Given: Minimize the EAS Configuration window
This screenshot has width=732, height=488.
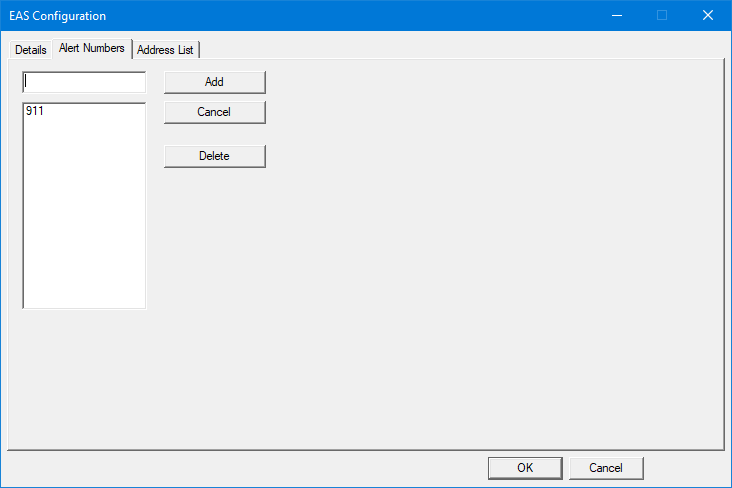Looking at the screenshot, I should click(x=616, y=15).
